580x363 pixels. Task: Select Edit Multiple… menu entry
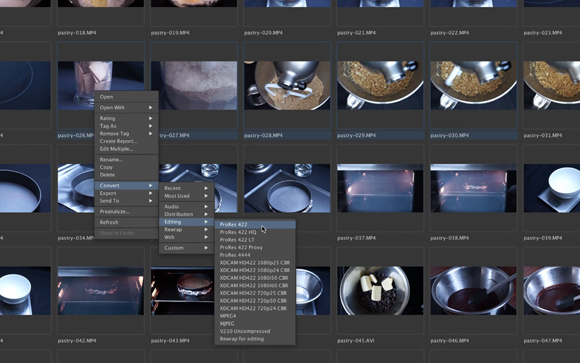pyautogui.click(x=126, y=149)
